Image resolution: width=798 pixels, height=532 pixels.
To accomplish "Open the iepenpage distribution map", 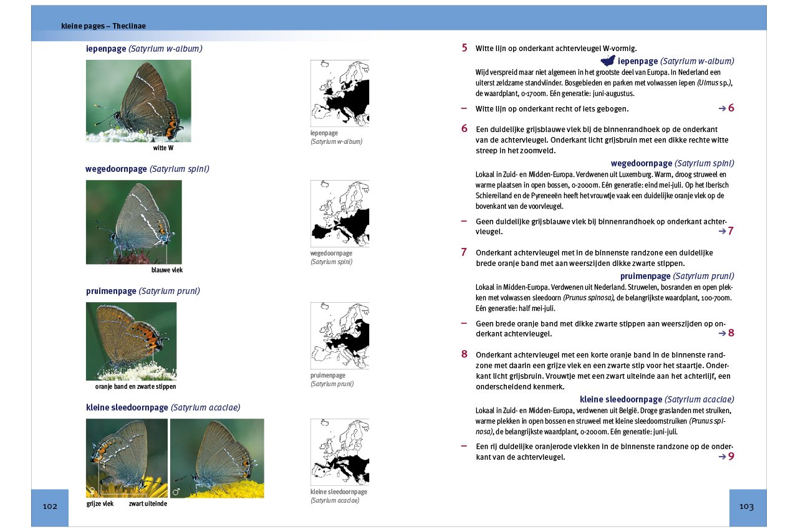I will [340, 93].
